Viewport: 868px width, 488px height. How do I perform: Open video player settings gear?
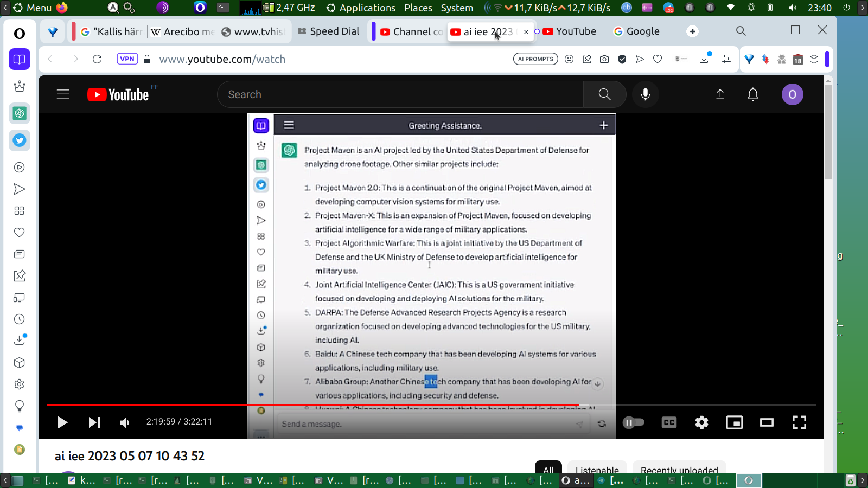click(x=701, y=422)
